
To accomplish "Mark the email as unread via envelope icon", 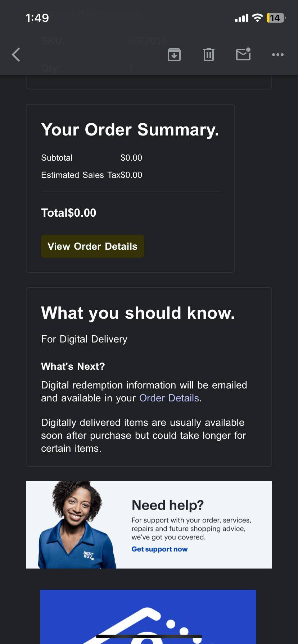I will [243, 55].
